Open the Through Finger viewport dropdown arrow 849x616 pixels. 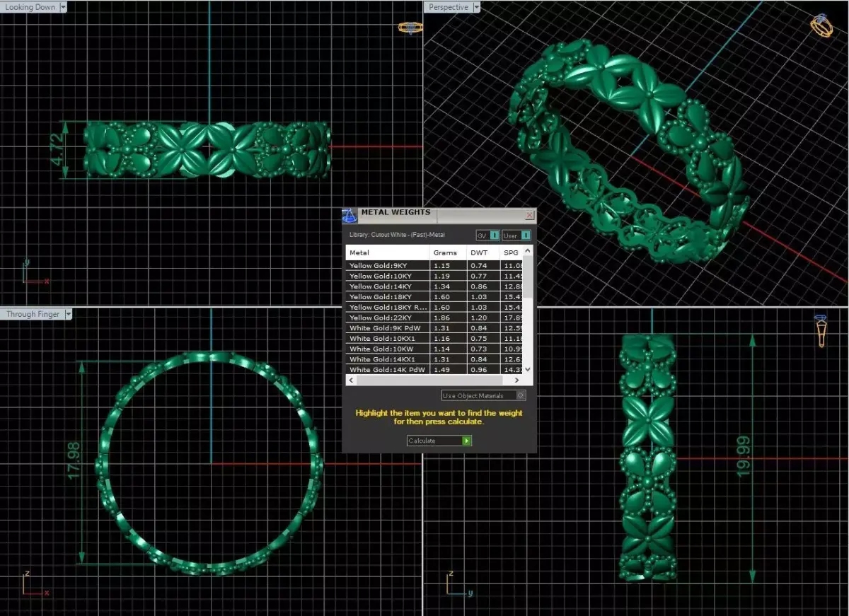tap(68, 314)
